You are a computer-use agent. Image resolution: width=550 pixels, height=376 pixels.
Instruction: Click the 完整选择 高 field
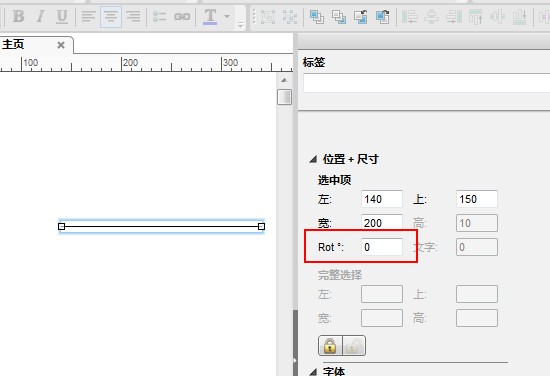pyautogui.click(x=477, y=318)
